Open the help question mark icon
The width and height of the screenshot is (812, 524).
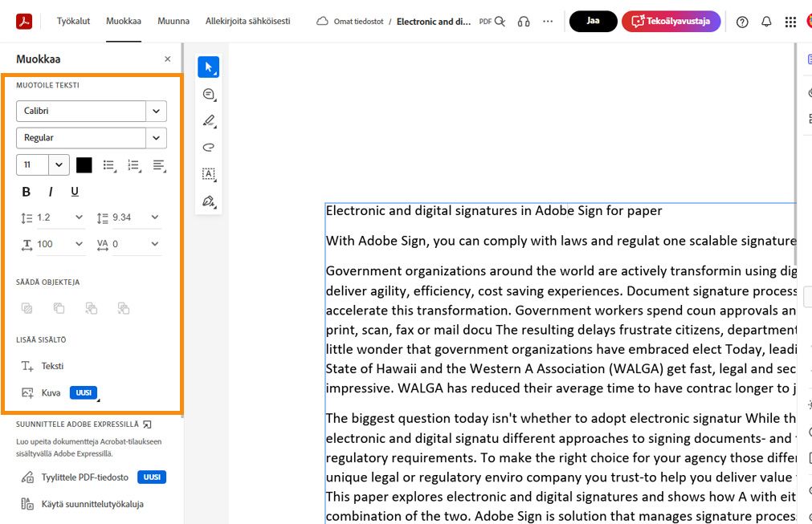pyautogui.click(x=742, y=22)
